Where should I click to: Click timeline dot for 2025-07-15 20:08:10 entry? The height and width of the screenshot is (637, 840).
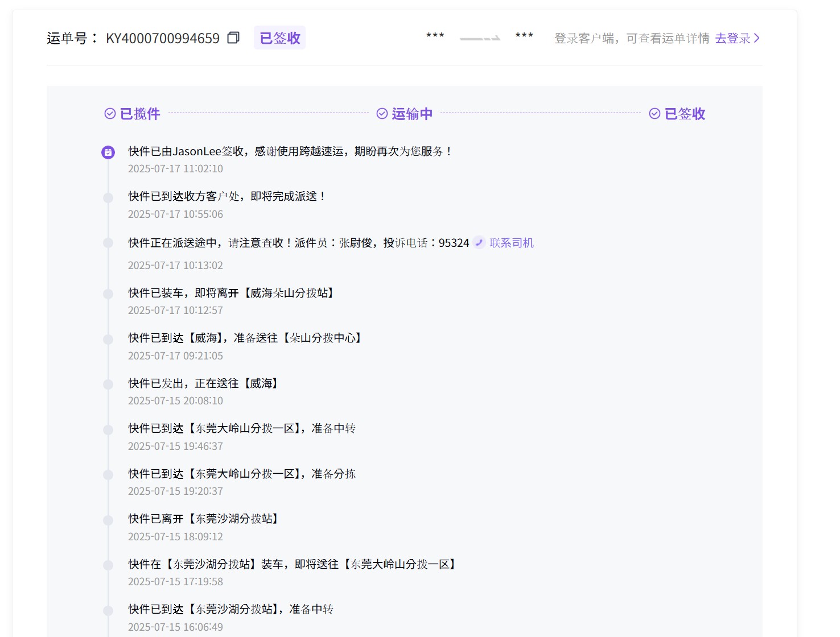point(108,384)
